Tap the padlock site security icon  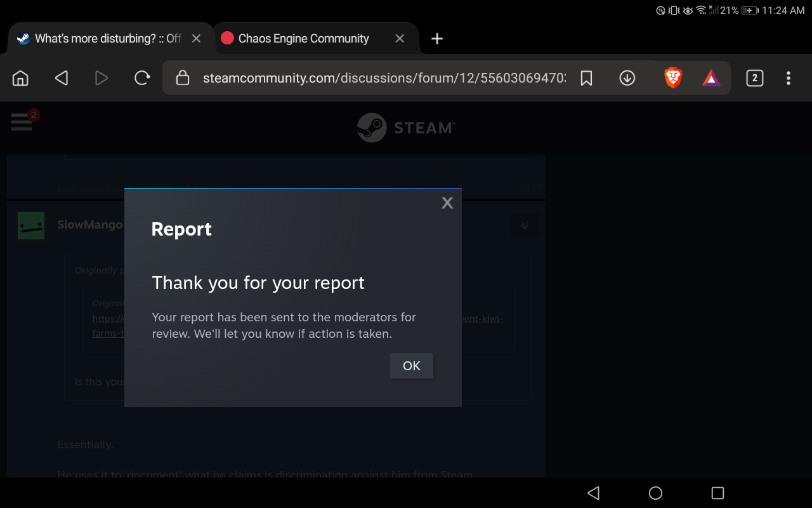click(183, 78)
